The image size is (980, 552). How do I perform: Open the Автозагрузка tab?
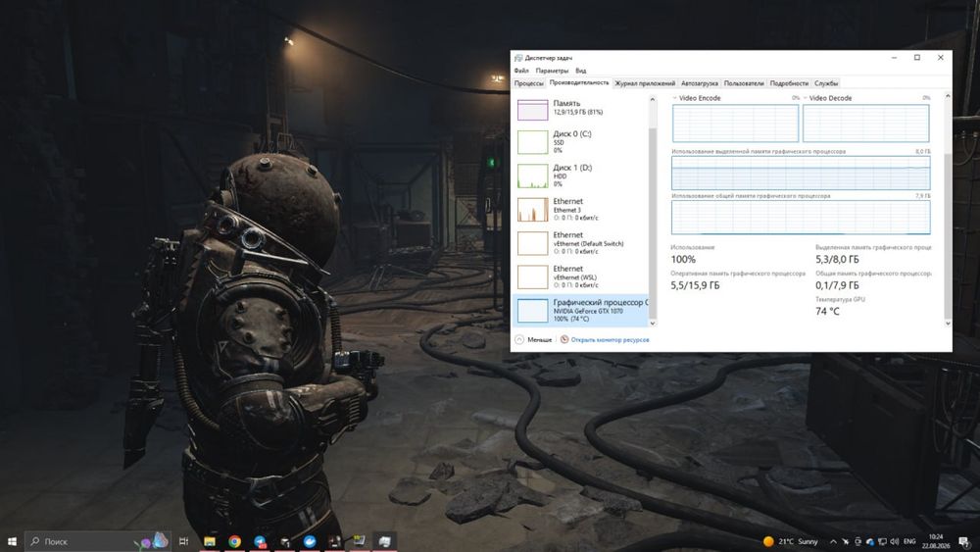(700, 83)
